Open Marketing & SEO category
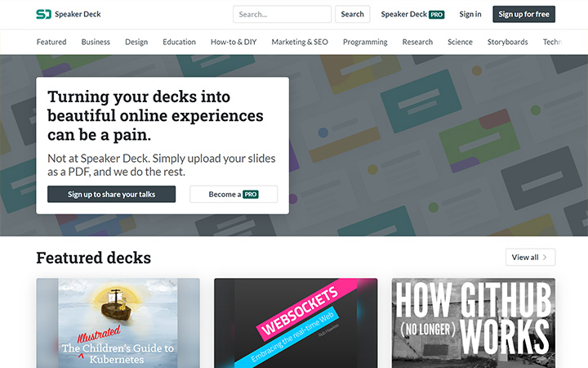Screen dimensions: 588x368 tap(300, 42)
